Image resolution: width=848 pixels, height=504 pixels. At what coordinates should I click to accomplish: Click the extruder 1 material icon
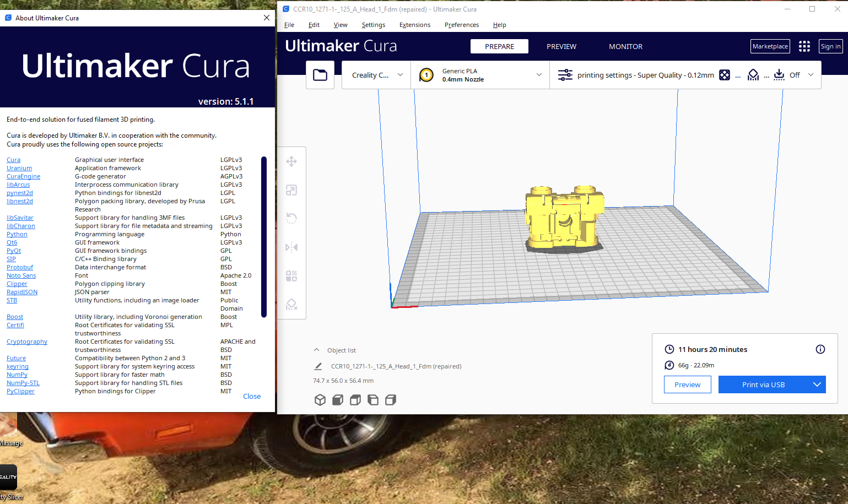pos(426,75)
